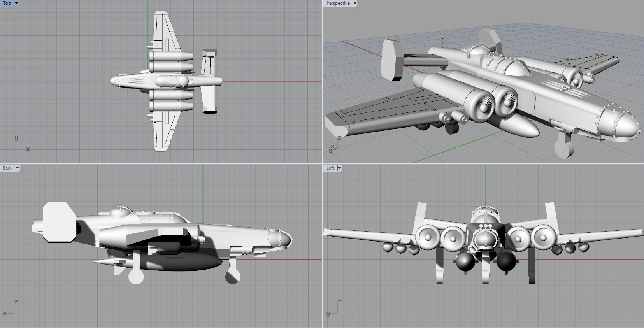Image resolution: width=644 pixels, height=328 pixels.
Task: Click the XZ axis icon in Back viewport
Action: coord(11,308)
